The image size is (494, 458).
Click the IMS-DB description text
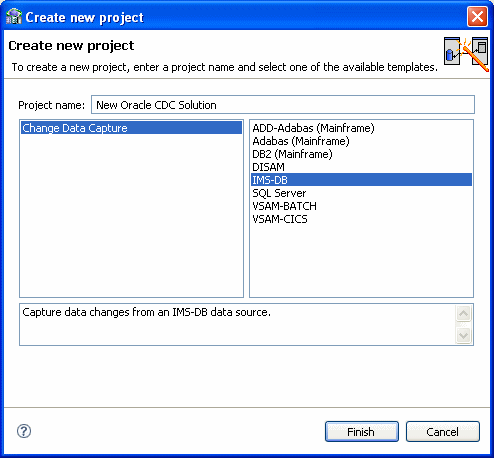(x=146, y=312)
